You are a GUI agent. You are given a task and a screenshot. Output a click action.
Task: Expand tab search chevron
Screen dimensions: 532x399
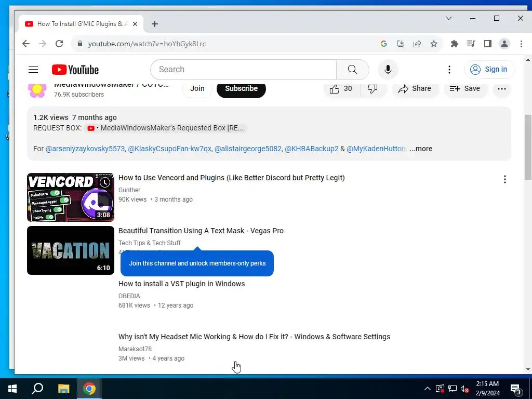pyautogui.click(x=448, y=18)
